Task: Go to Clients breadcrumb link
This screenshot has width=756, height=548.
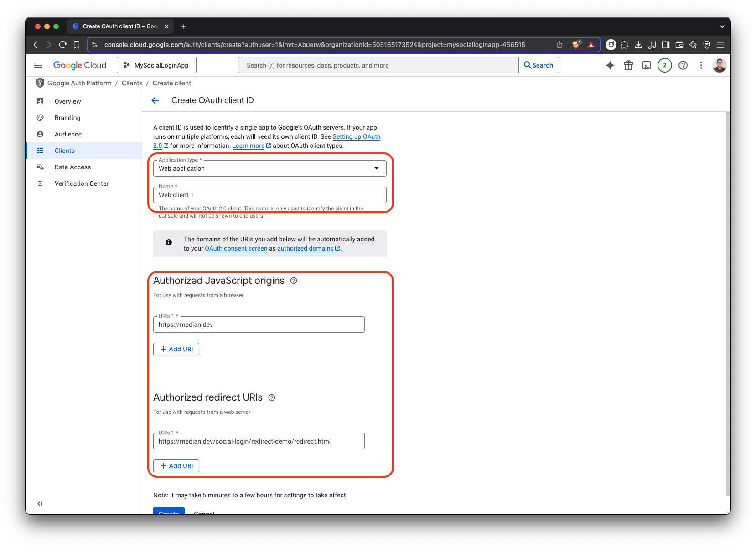Action: 132,83
